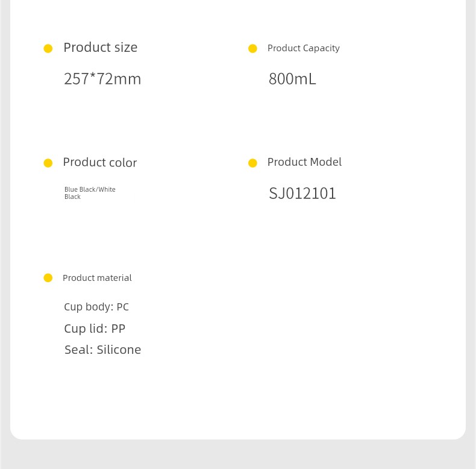
Task: Click the Cup lid: PP line
Action: (x=95, y=329)
